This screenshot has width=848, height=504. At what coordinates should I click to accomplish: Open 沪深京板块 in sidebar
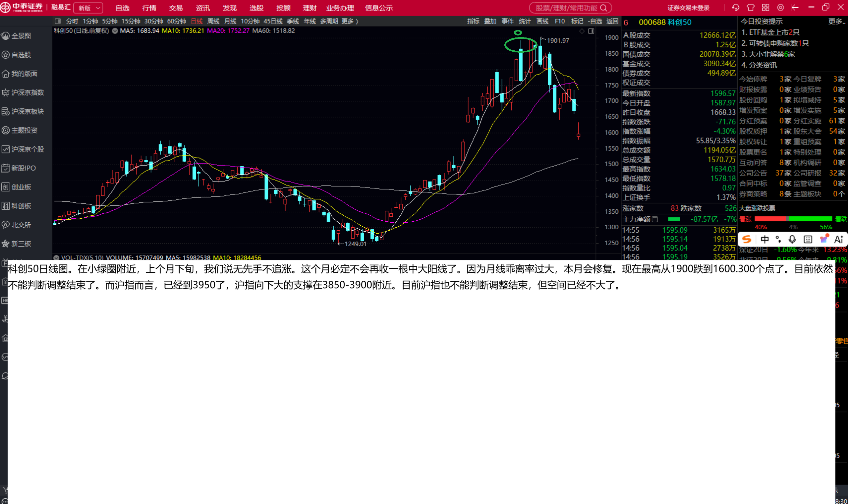coord(23,111)
